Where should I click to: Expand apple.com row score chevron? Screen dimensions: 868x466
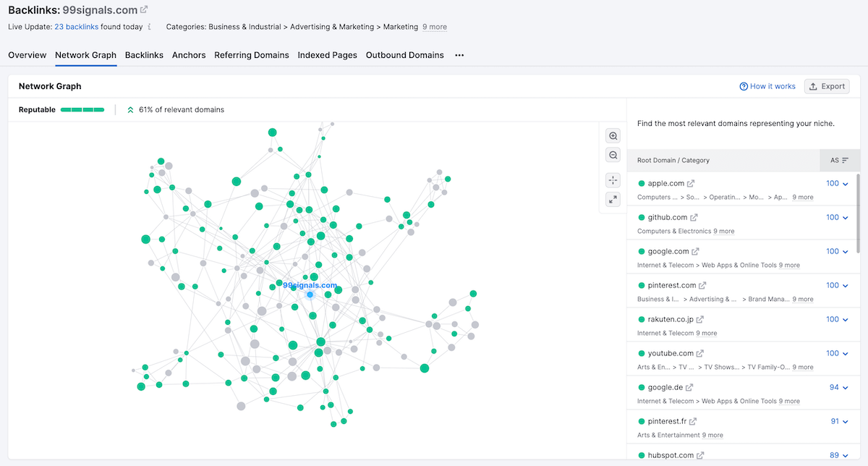[x=845, y=184]
